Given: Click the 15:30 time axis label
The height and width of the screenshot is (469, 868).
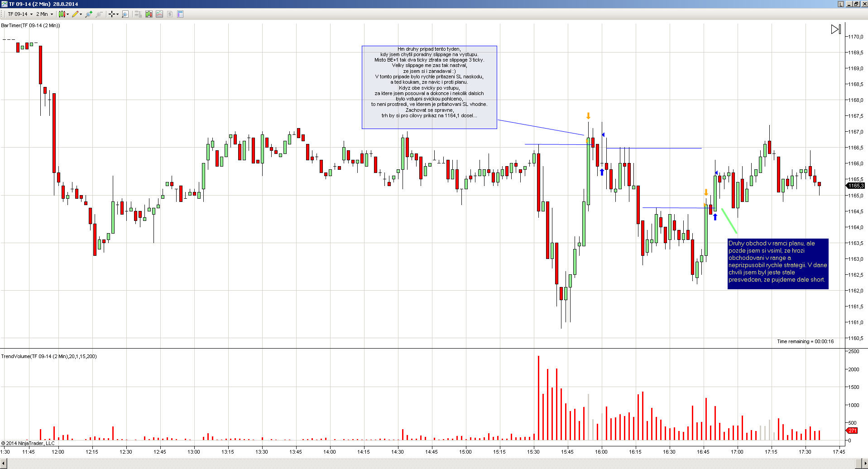Looking at the screenshot, I should pyautogui.click(x=533, y=452).
